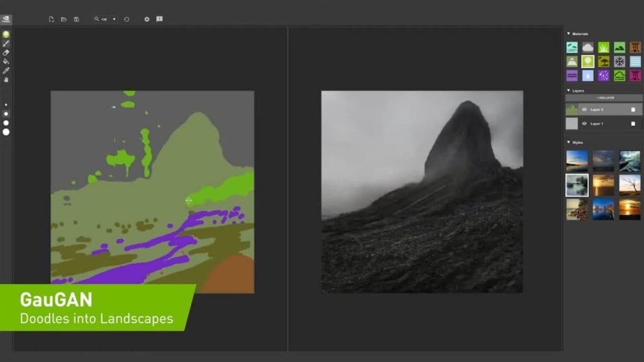Screen dimensions: 644x362
Task: Pick the Paint Bucket fill tool
Action: (x=6, y=62)
